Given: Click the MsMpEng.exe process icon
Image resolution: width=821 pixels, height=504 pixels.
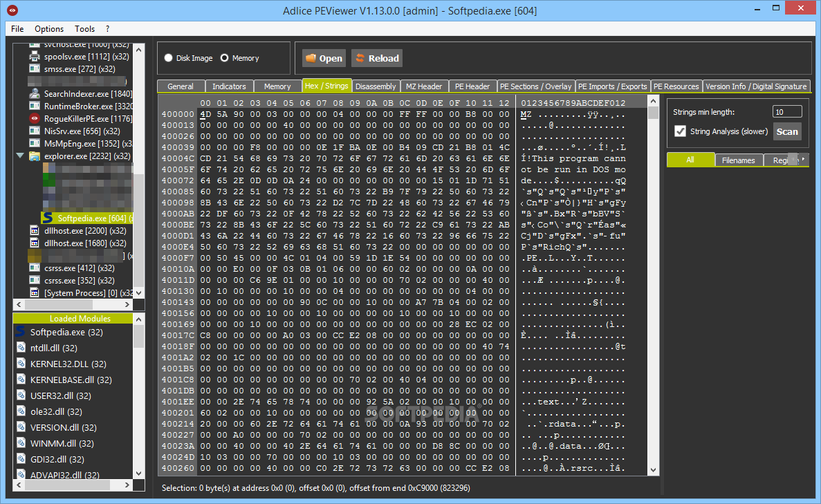Looking at the screenshot, I should tap(35, 143).
